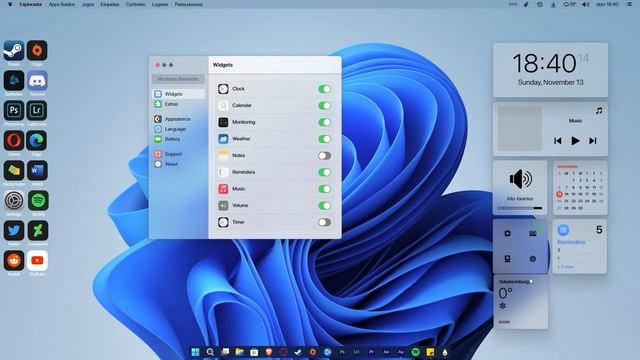Open the Steam desktop shortcut
The image size is (640, 360).
14,51
